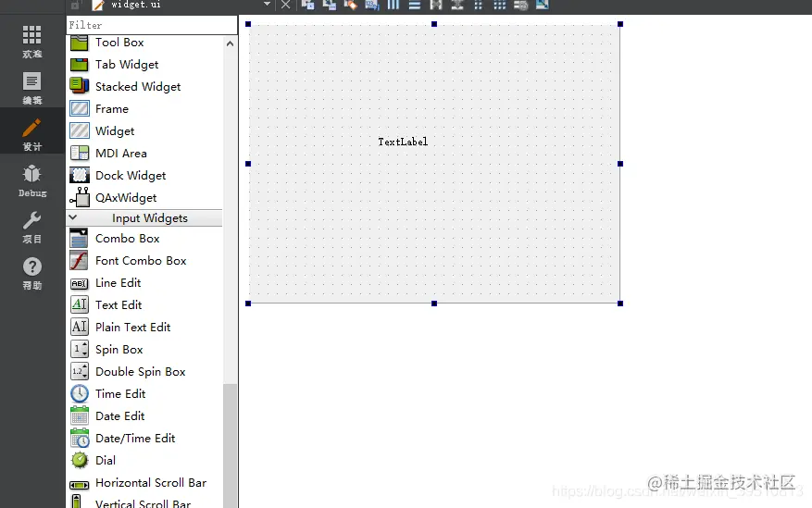The width and height of the screenshot is (812, 508).
Task: Select the Date/Time Edit icon
Action: click(x=80, y=439)
